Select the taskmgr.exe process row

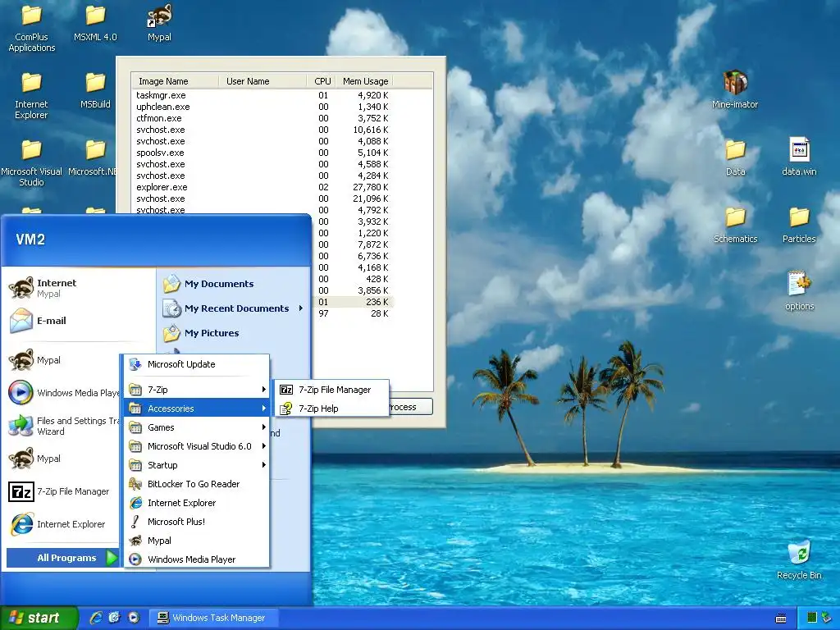(x=262, y=95)
